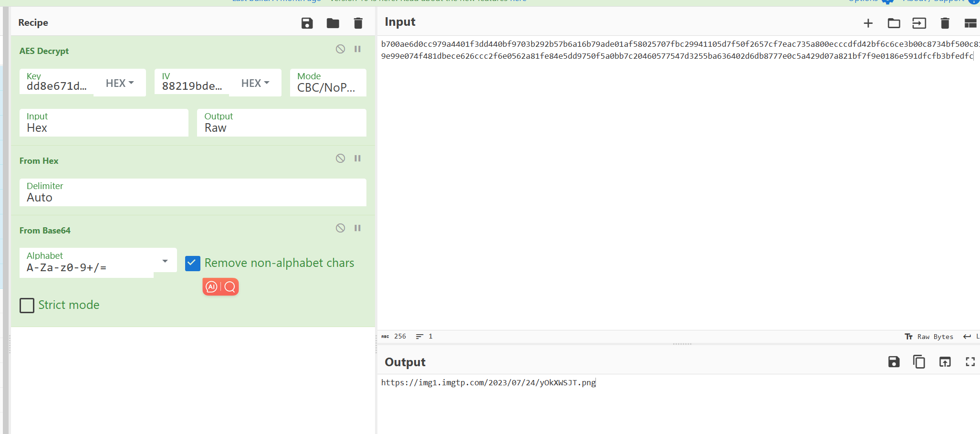Set a breakpoint on From Hex
This screenshot has width=980, height=434.
358,158
